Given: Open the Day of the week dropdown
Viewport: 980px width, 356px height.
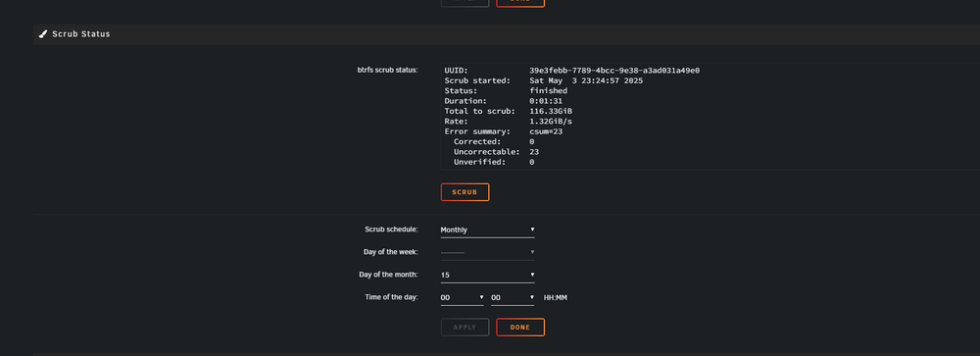Looking at the screenshot, I should 487,252.
